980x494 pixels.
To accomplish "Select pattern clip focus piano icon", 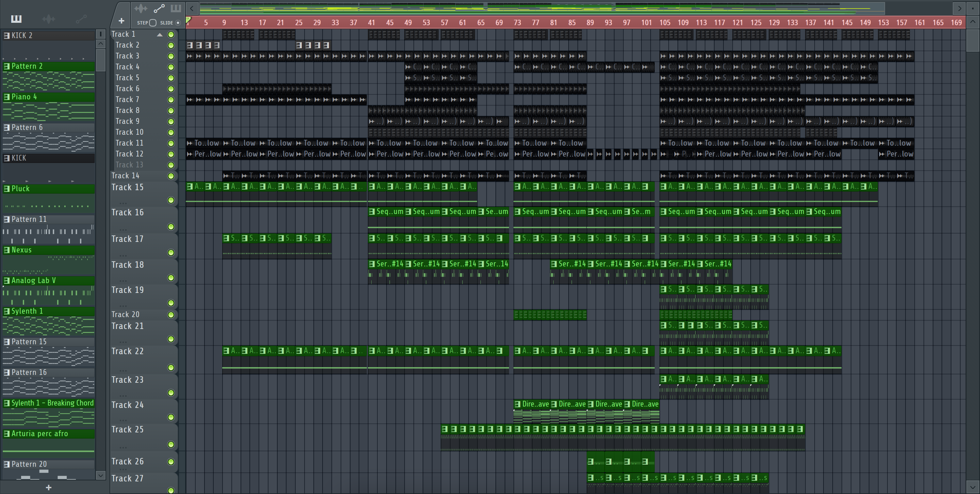I will pos(176,8).
